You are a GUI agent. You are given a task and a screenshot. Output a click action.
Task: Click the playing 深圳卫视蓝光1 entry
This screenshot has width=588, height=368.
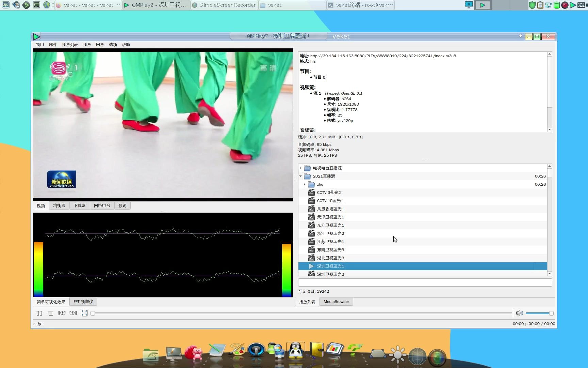(423, 266)
